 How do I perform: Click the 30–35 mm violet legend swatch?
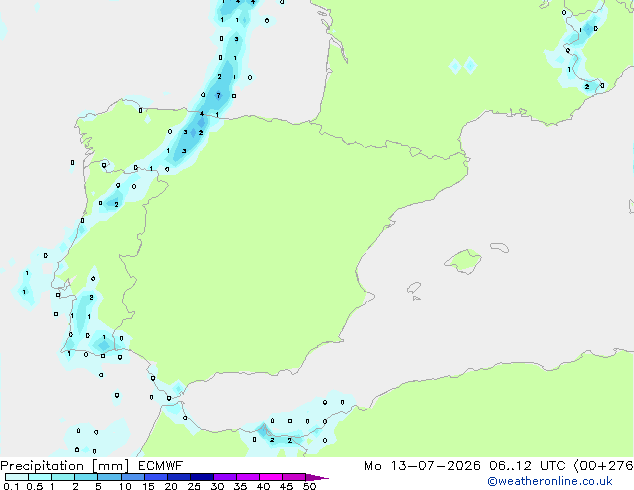click(x=224, y=477)
